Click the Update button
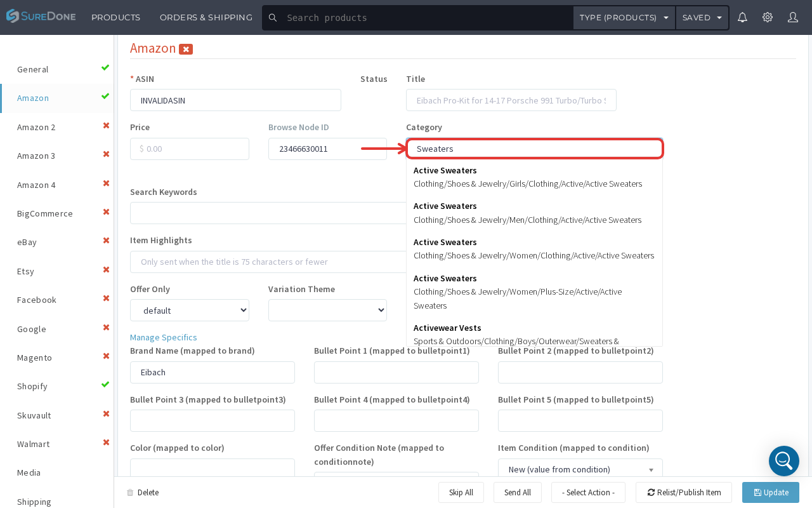This screenshot has height=508, width=812. pos(771,493)
